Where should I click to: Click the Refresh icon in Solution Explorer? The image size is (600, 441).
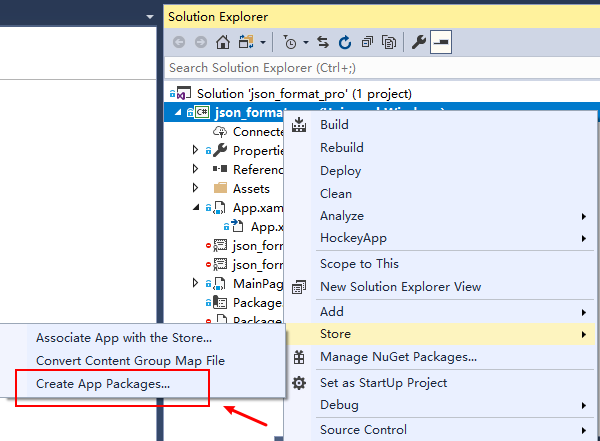tap(345, 42)
